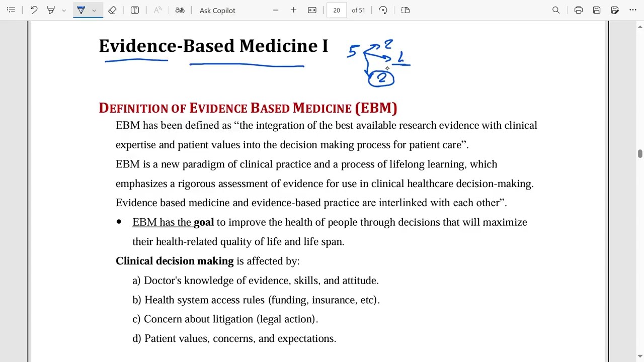Click line 'a) Doctor's knowledge of evidence'
644x362 pixels.
256,281
